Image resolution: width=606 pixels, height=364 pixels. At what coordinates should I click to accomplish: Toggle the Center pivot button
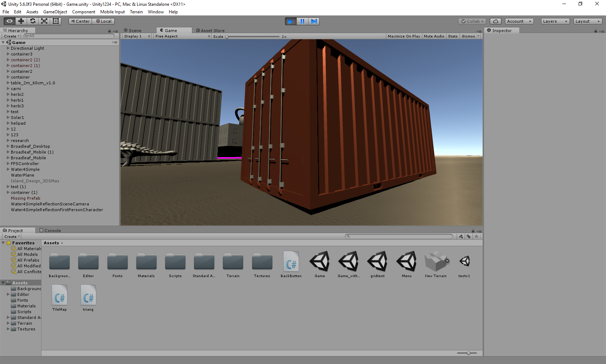80,21
